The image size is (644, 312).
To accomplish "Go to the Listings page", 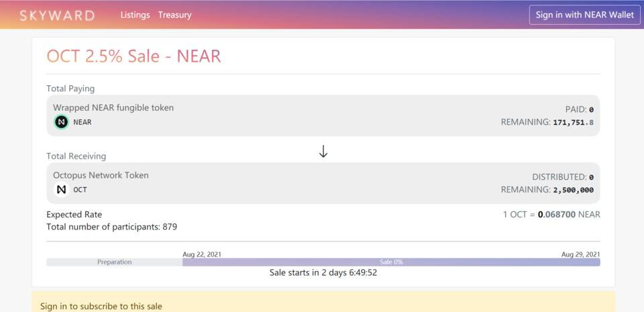I will click(x=135, y=15).
